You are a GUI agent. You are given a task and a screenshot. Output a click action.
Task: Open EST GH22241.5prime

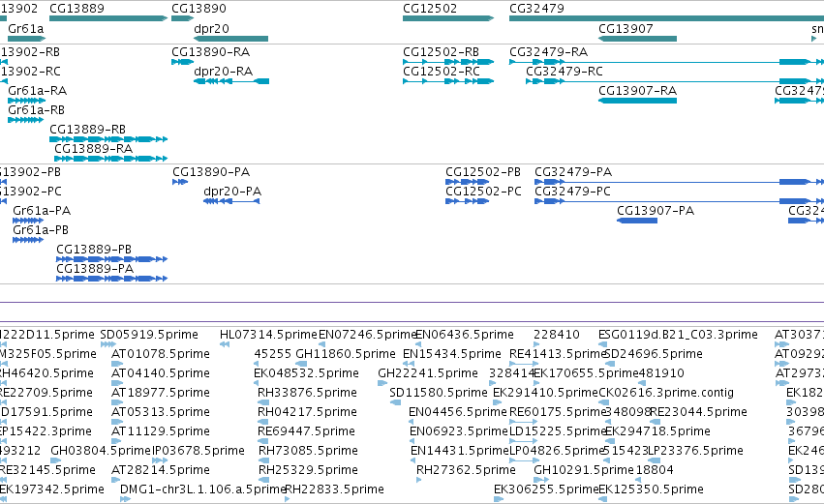(x=428, y=373)
